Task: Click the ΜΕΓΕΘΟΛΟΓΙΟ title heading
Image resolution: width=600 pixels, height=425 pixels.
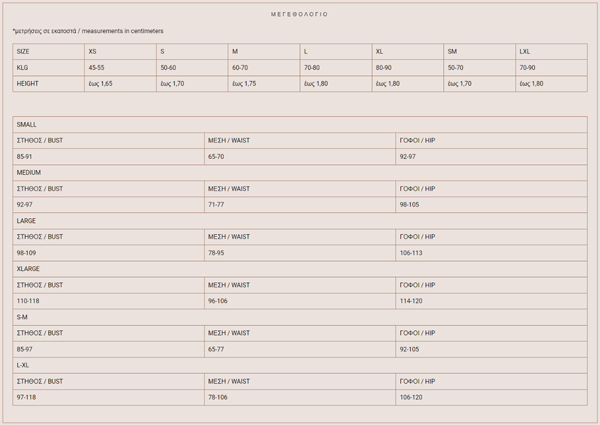Action: pos(299,15)
